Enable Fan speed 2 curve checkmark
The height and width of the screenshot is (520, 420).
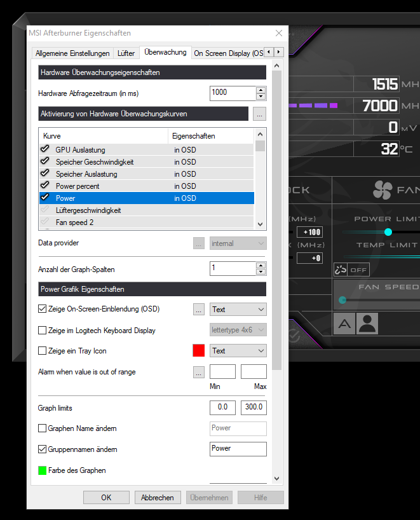coord(44,221)
